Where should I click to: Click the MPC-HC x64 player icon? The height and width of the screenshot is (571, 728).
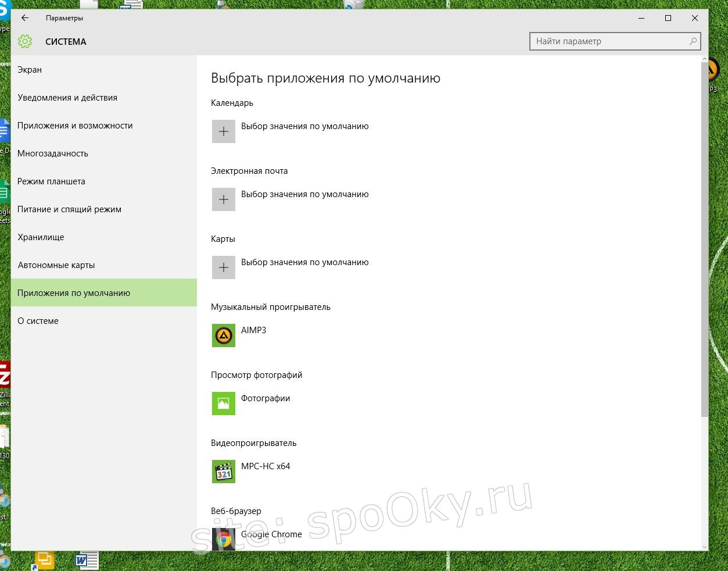[x=224, y=472]
